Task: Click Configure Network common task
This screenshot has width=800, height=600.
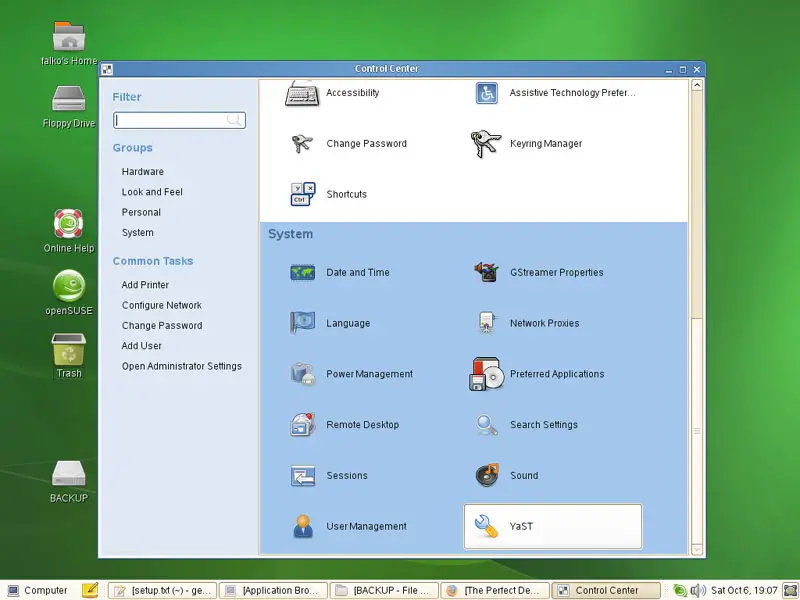Action: (162, 305)
